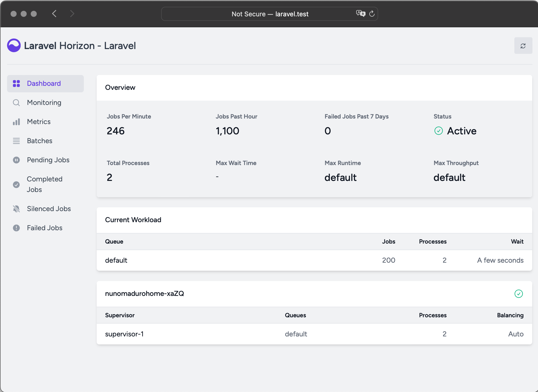538x392 pixels.
Task: Click the Failed Jobs Past 7 Days value
Action: point(328,131)
